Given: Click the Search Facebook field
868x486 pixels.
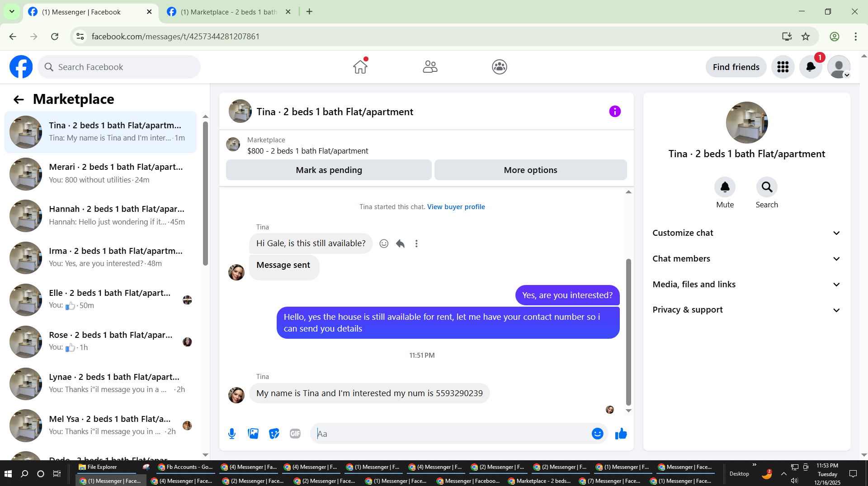Looking at the screenshot, I should (119, 67).
